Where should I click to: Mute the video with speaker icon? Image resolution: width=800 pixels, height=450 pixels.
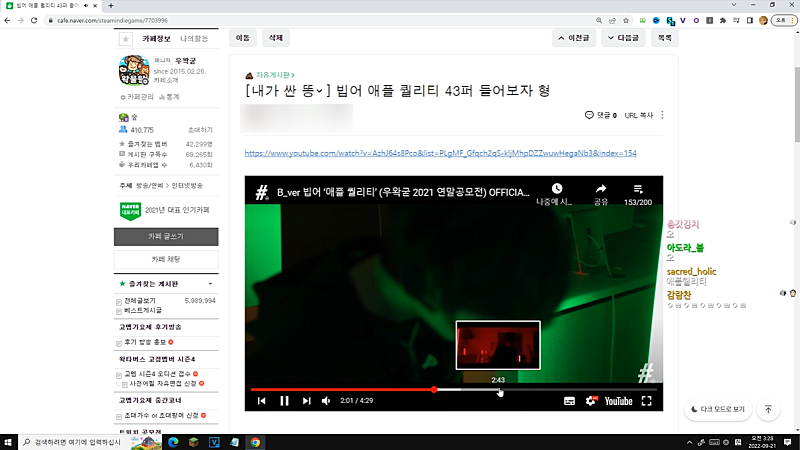[326, 401]
